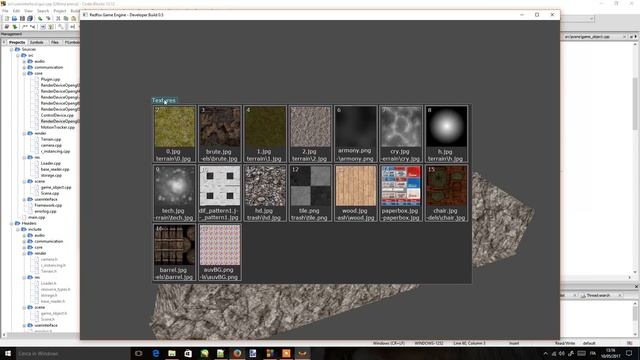Expand the audio folder under src
The height and width of the screenshot is (360, 640).
coord(24,62)
